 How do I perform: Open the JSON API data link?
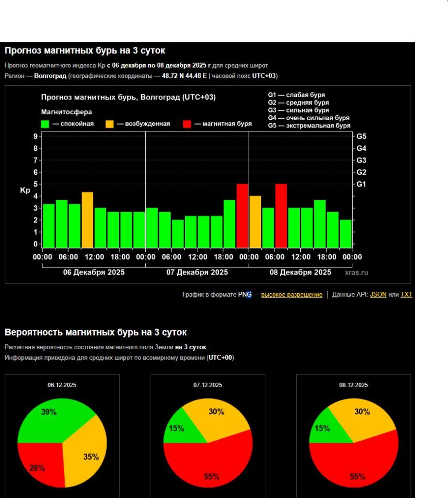tap(378, 295)
